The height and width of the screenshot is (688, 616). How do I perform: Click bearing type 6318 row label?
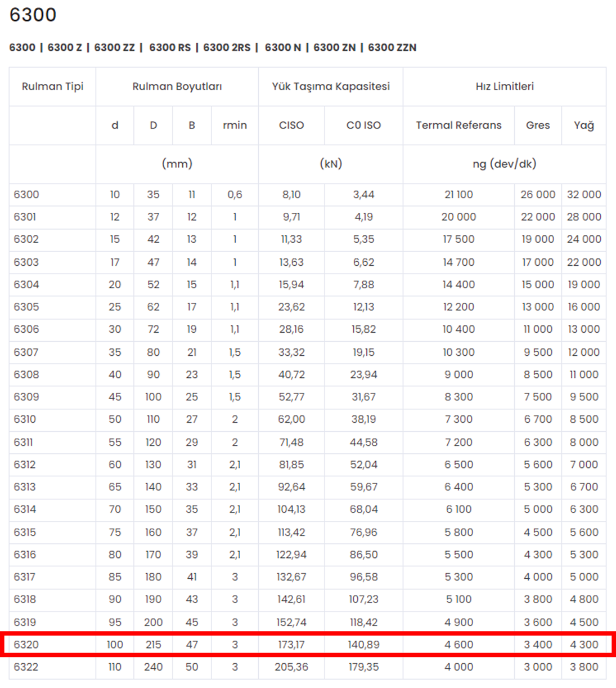coord(25,600)
